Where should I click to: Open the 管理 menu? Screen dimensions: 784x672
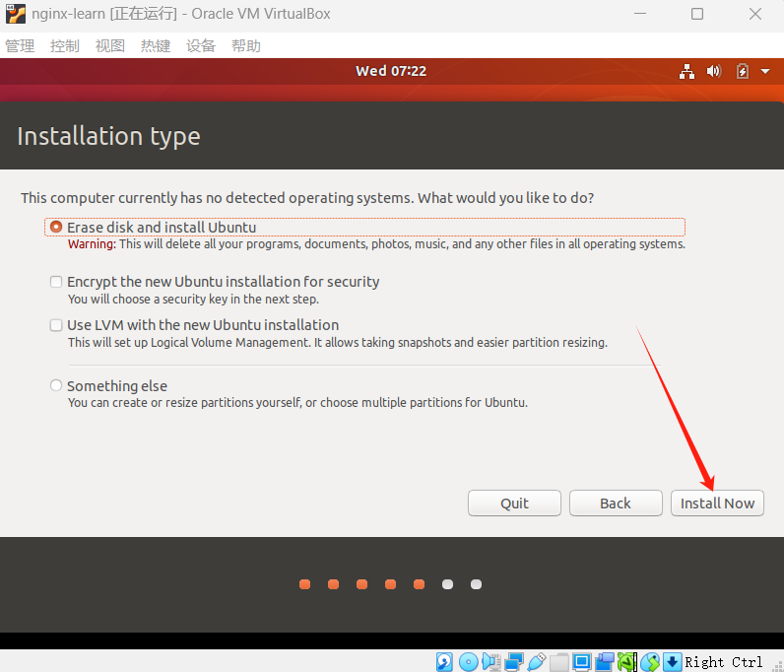tap(20, 46)
